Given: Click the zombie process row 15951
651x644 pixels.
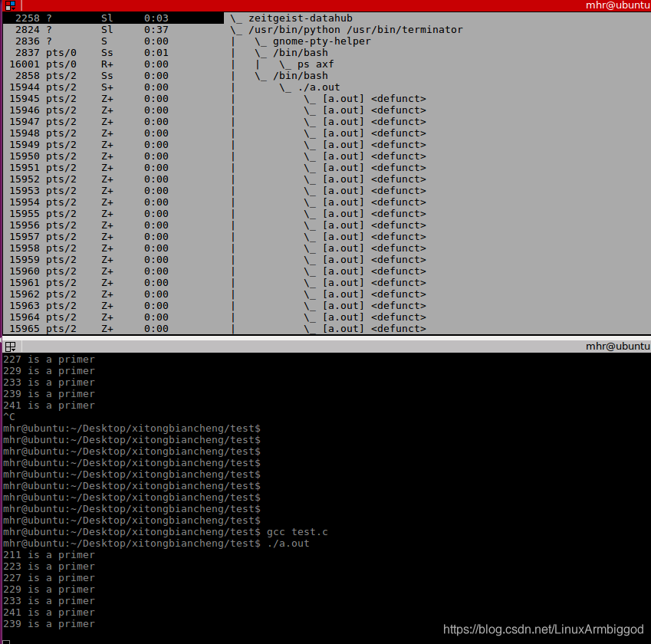Looking at the screenshot, I should (218, 168).
